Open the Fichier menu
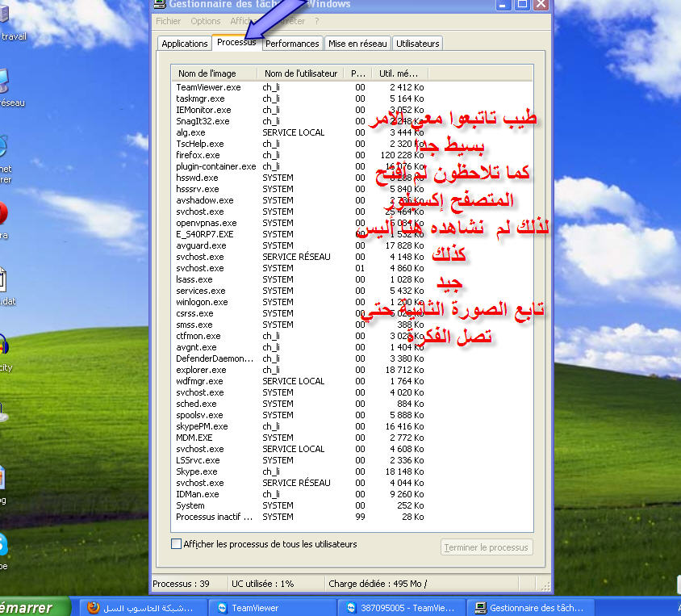This screenshot has width=681, height=616. click(x=169, y=21)
